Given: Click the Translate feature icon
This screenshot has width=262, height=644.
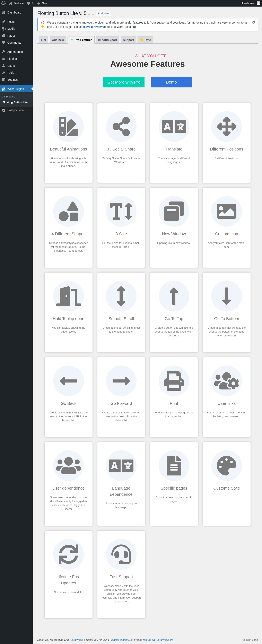Looking at the screenshot, I should (x=174, y=127).
